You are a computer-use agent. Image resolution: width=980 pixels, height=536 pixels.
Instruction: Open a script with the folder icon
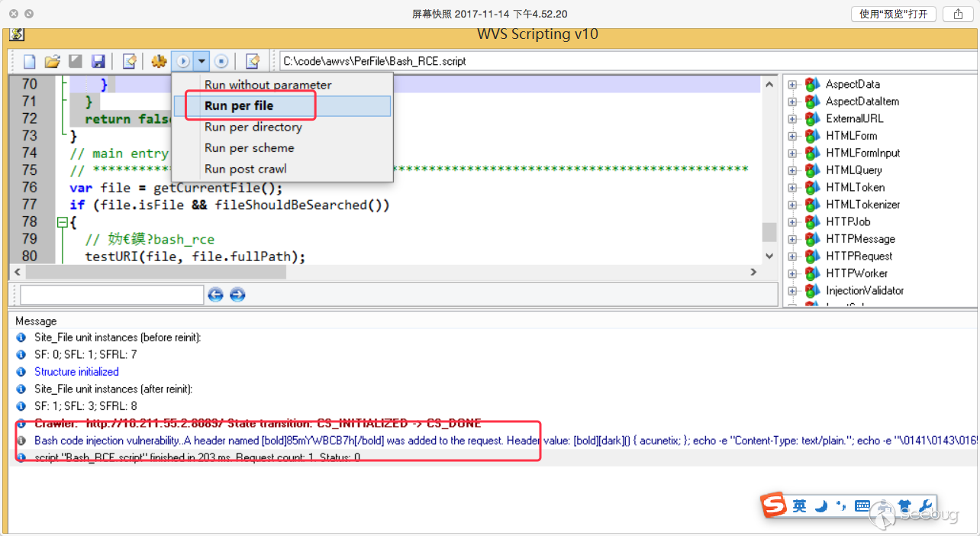pos(52,61)
